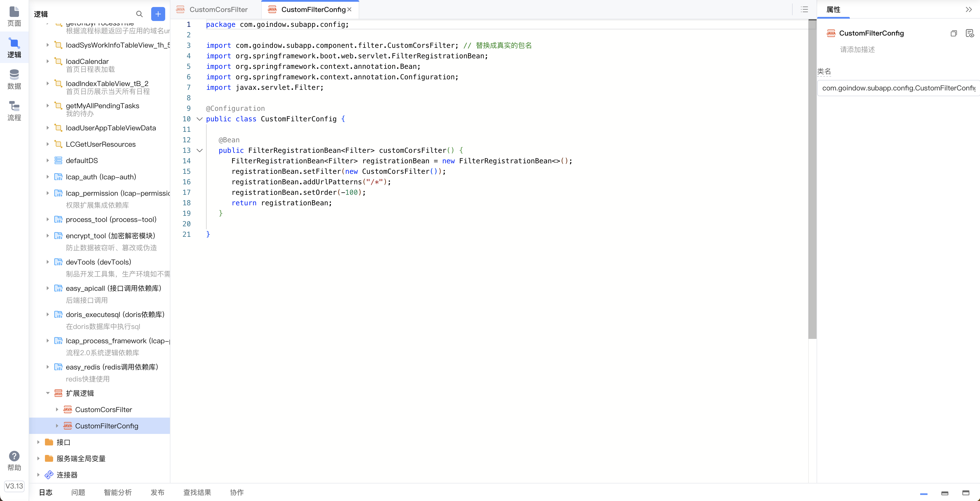Open the 发布 bottom tab
This screenshot has width=980, height=501.
pyautogui.click(x=157, y=492)
